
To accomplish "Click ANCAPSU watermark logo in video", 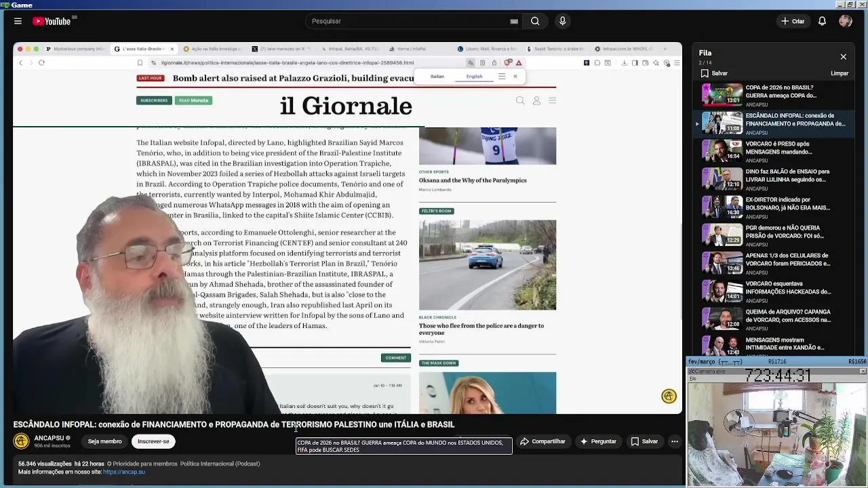I will point(669,396).
